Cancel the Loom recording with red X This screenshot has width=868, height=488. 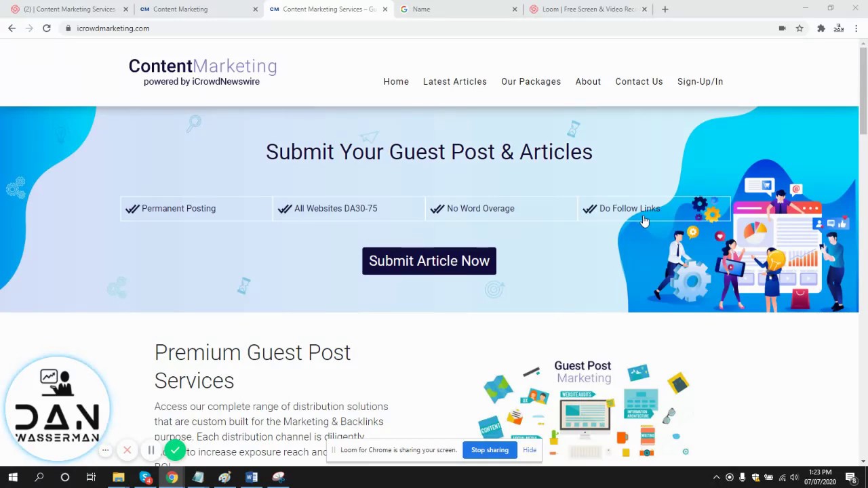tap(127, 450)
